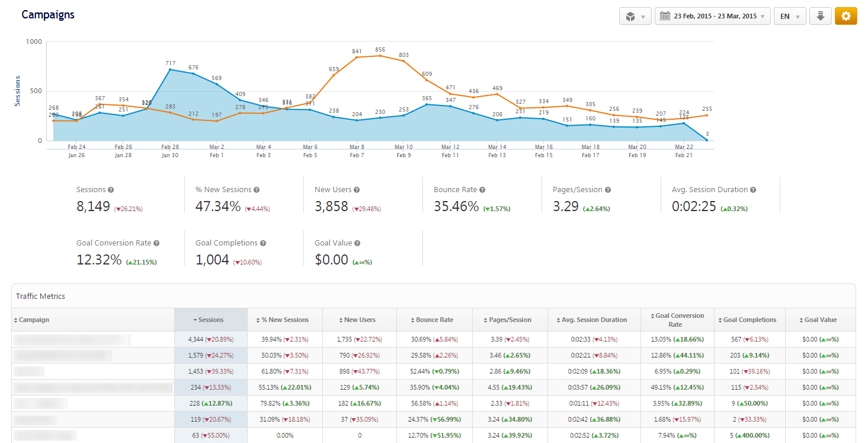The height and width of the screenshot is (443, 868).
Task: Click the help icon beside New Users
Action: click(357, 190)
